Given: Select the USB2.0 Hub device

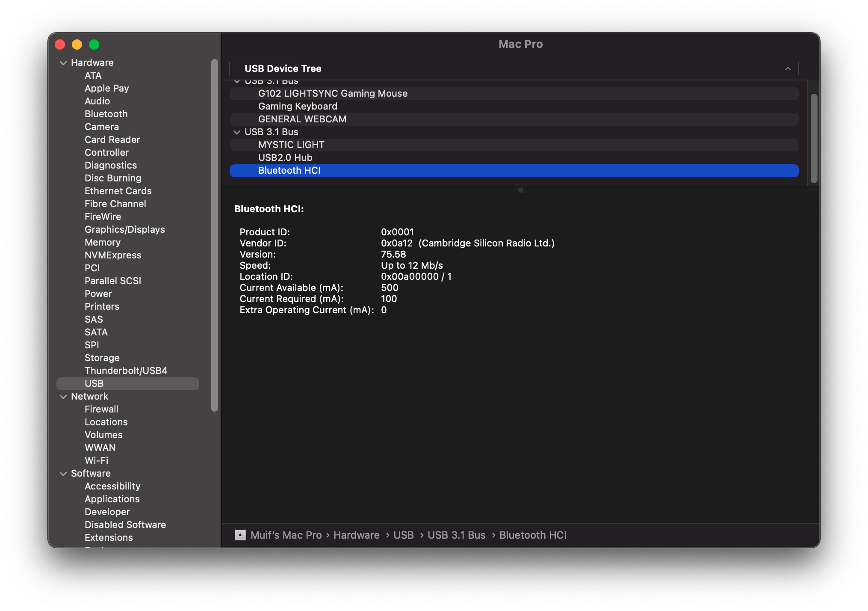Looking at the screenshot, I should [285, 157].
